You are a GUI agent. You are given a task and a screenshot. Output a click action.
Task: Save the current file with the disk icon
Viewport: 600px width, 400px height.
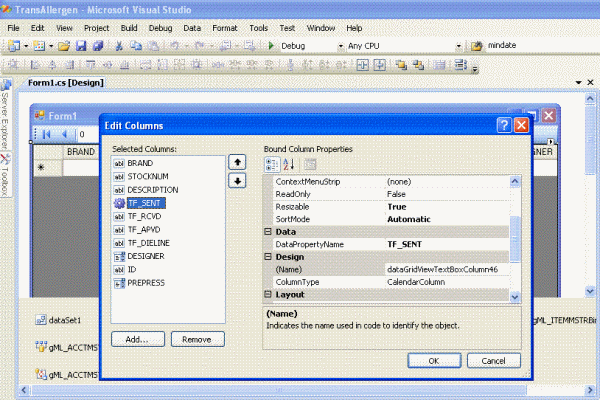pos(81,46)
